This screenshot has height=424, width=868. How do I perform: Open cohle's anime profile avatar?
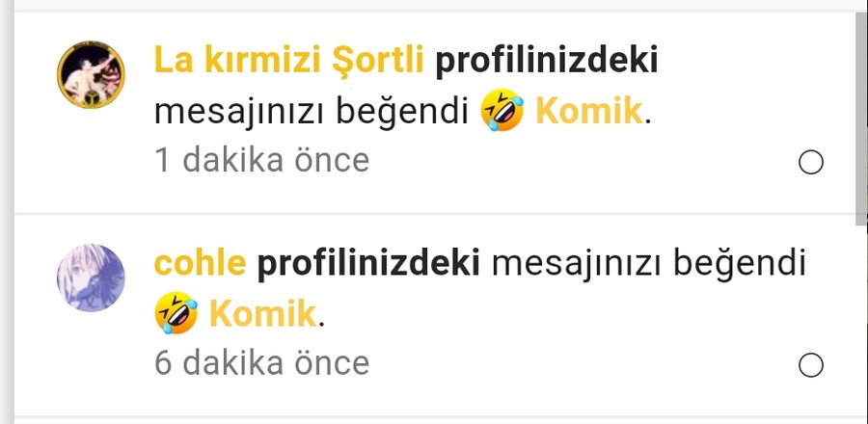pos(91,278)
